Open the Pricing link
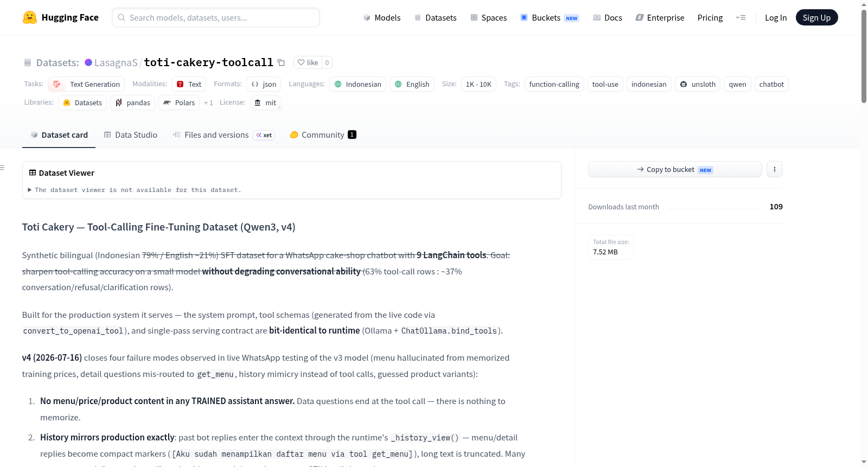Screen dimensions: 868x467 (x=710, y=17)
